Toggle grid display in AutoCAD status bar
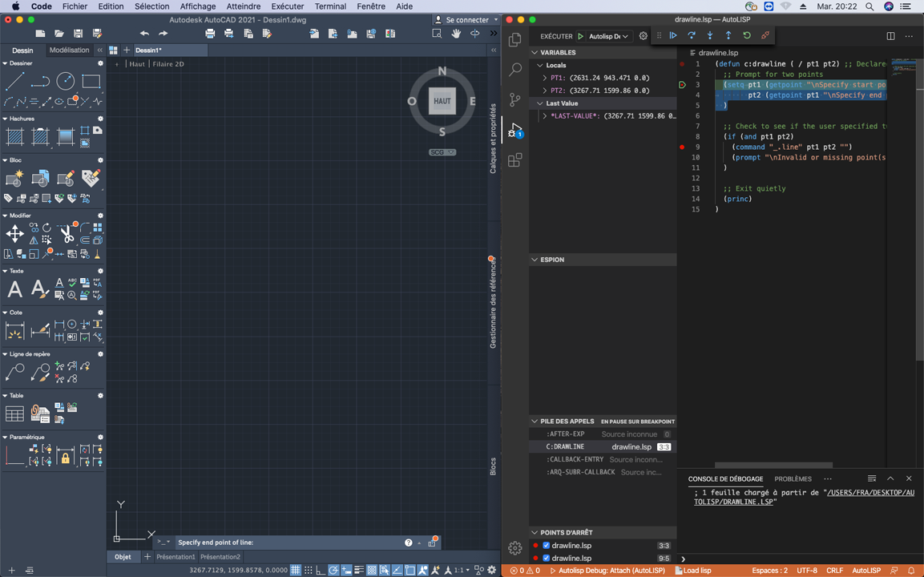924x577 pixels. (295, 570)
